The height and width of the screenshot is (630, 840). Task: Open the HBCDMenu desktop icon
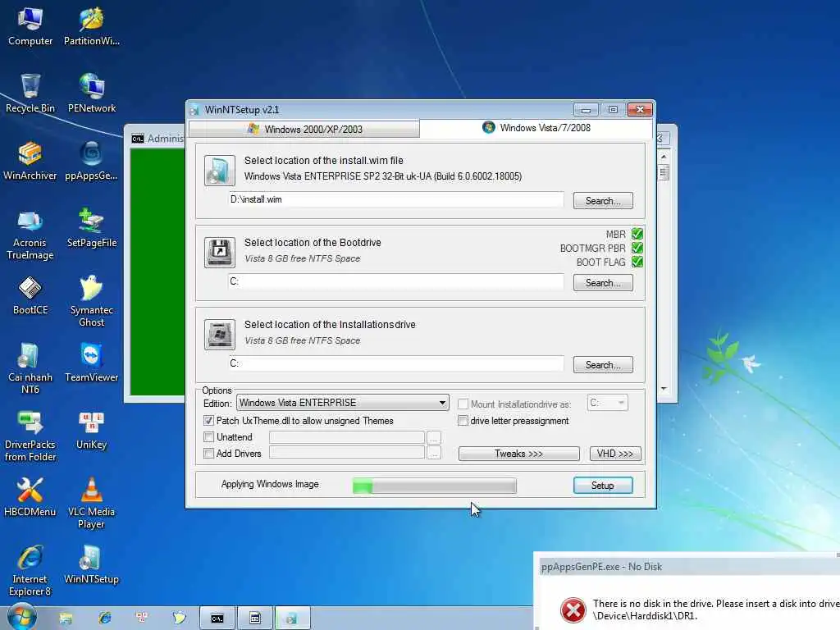tap(30, 498)
